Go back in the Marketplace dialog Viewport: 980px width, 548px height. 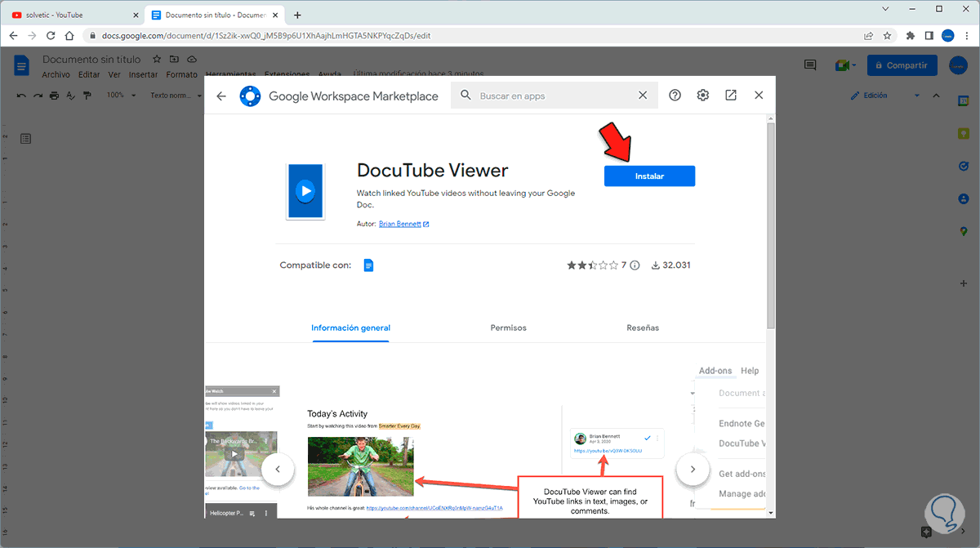tap(221, 96)
